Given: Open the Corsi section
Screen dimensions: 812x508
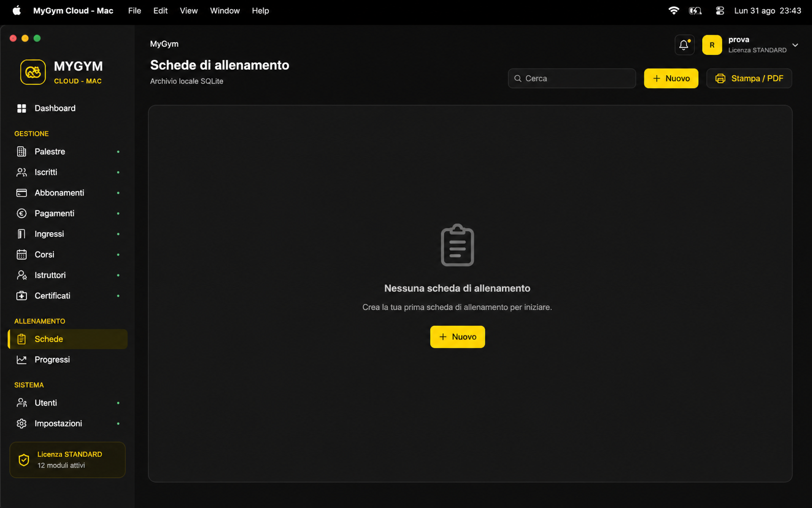Looking at the screenshot, I should coord(68,255).
